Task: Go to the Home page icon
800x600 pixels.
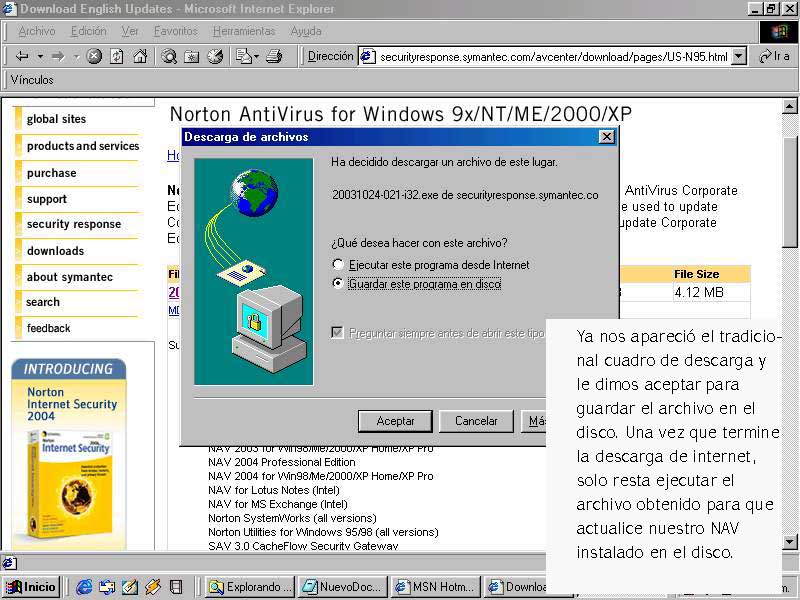Action: [x=140, y=56]
